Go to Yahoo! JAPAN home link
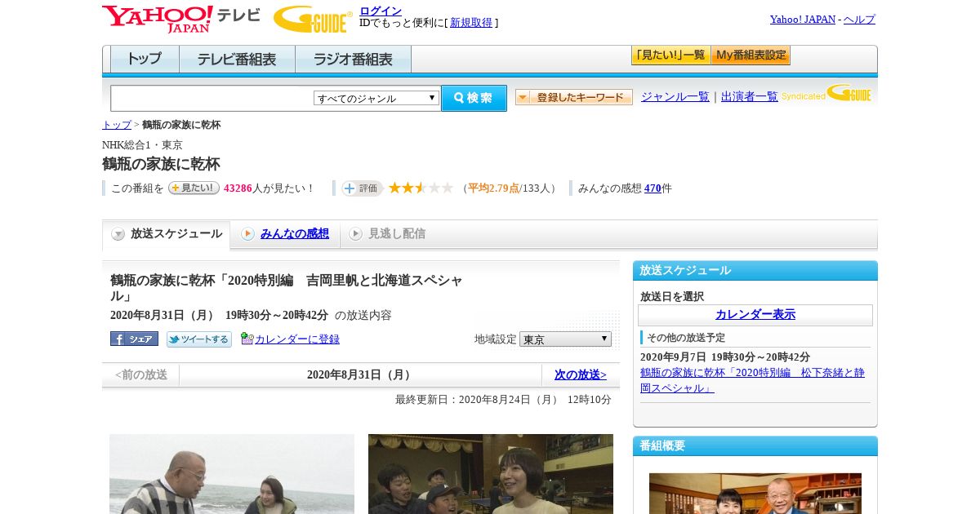Image resolution: width=980 pixels, height=514 pixels. point(802,20)
